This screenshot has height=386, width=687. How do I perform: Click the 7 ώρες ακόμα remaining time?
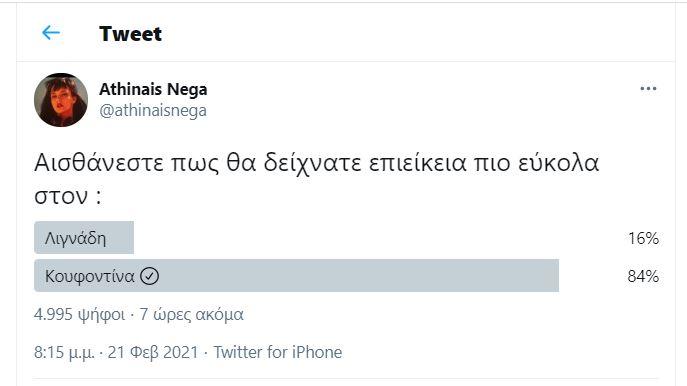(191, 315)
